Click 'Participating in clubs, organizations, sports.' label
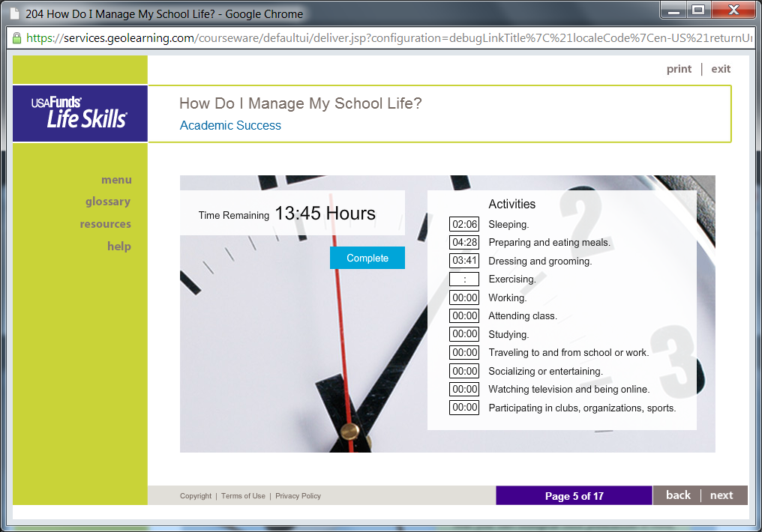Image resolution: width=762 pixels, height=532 pixels. 582,408
